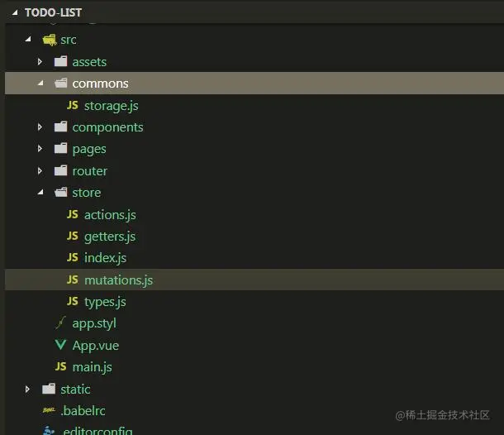Viewport: 504px width, 435px height.
Task: Click the JS icon beside main.js
Action: click(x=60, y=367)
